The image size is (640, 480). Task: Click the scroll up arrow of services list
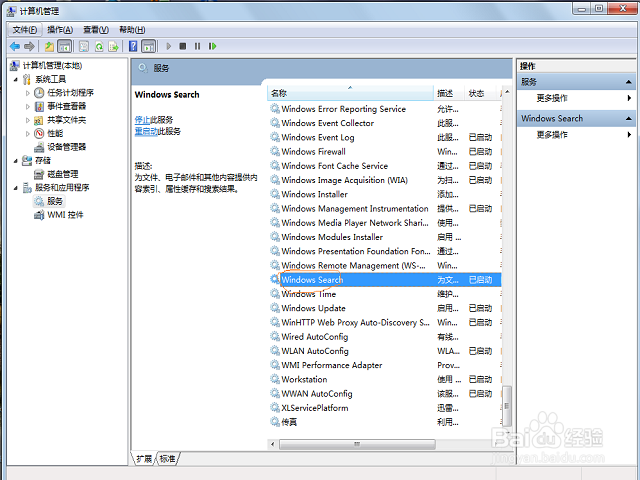click(x=507, y=92)
